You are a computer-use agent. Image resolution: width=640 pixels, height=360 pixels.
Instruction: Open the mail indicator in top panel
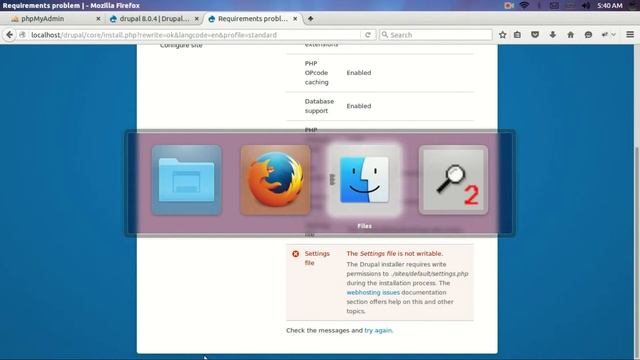click(x=554, y=5)
